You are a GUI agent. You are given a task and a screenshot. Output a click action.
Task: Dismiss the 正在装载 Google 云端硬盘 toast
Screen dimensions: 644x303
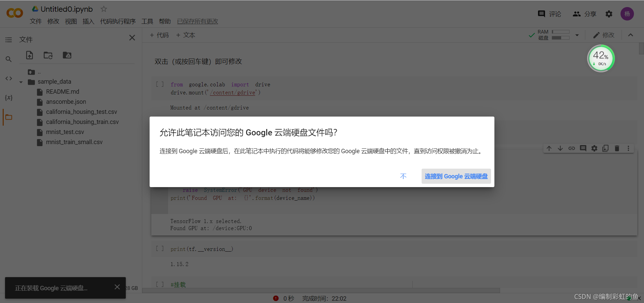(x=117, y=287)
